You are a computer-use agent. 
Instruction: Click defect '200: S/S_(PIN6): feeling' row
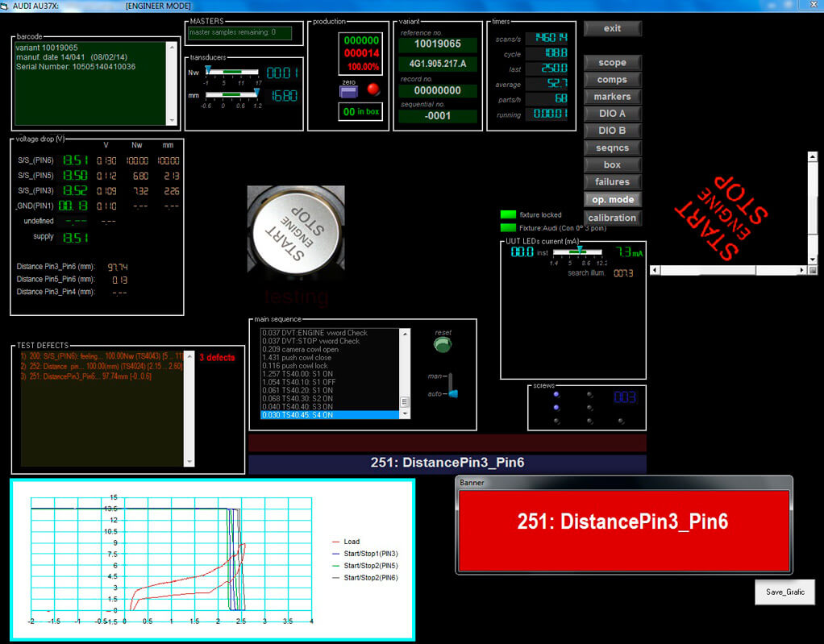click(x=102, y=356)
